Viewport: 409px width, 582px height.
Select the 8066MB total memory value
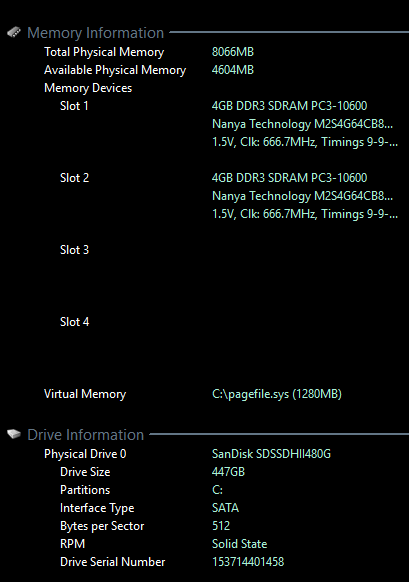233,52
